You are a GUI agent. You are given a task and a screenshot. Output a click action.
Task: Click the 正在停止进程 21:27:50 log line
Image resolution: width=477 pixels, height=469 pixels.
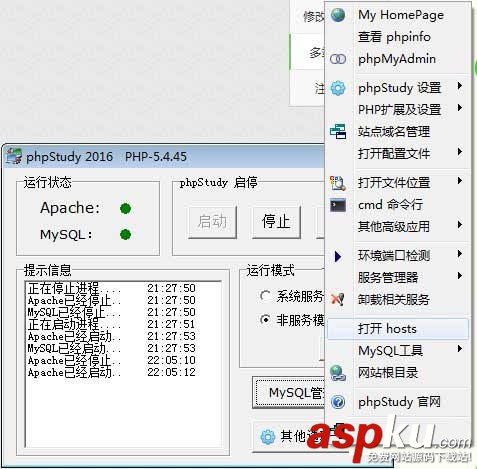[112, 288]
